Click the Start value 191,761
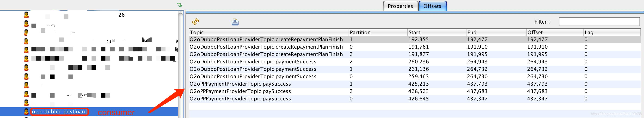Image resolution: width=644 pixels, height=118 pixels. pyautogui.click(x=418, y=47)
